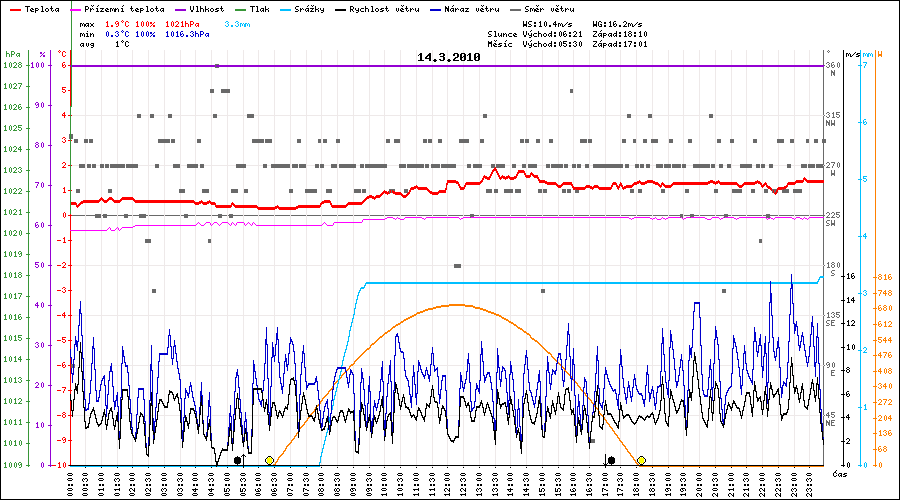Click the 12:00 tick label on the time axis
Viewport: 900px width, 500px height.
pos(448,484)
